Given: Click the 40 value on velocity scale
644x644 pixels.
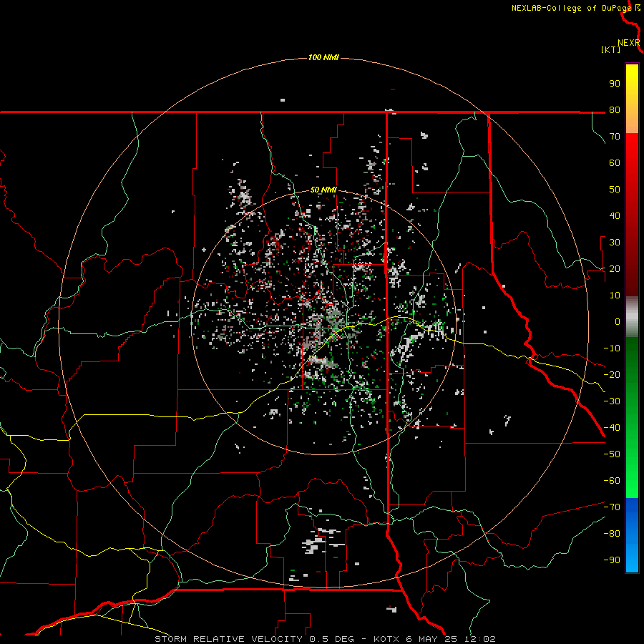Looking at the screenshot, I should (x=615, y=216).
